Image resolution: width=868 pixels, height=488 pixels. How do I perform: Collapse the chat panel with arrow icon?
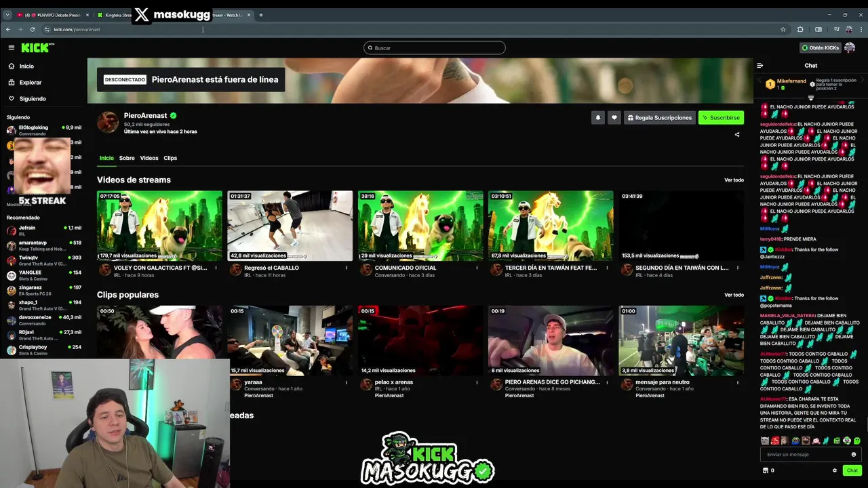(x=760, y=66)
